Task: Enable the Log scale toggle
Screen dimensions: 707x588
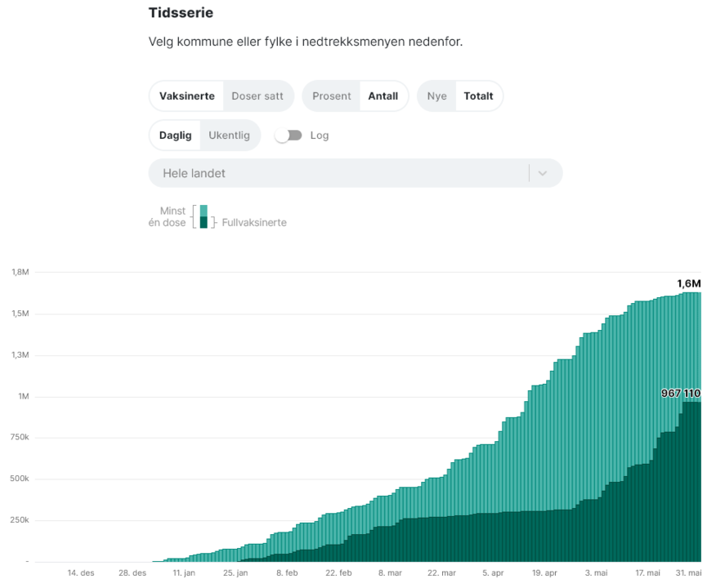Action: click(288, 136)
